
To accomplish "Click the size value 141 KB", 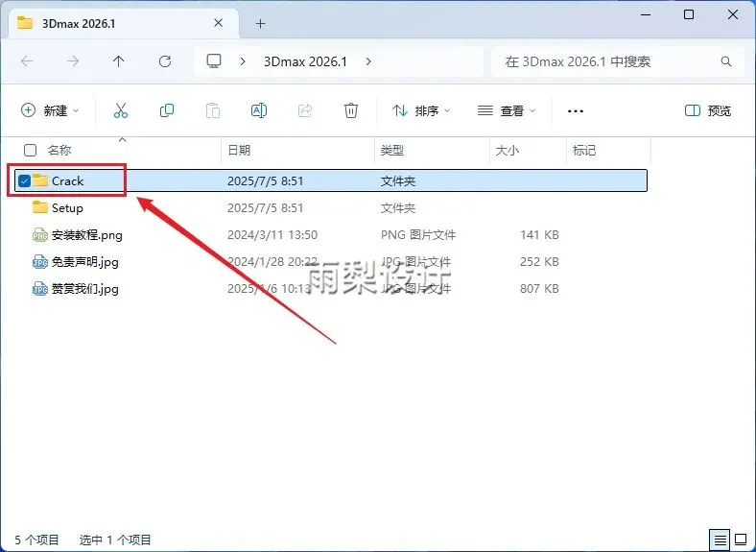I will pyautogui.click(x=539, y=235).
